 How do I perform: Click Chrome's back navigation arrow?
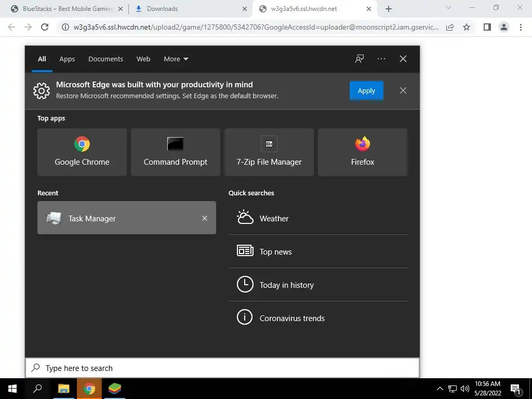(x=11, y=27)
